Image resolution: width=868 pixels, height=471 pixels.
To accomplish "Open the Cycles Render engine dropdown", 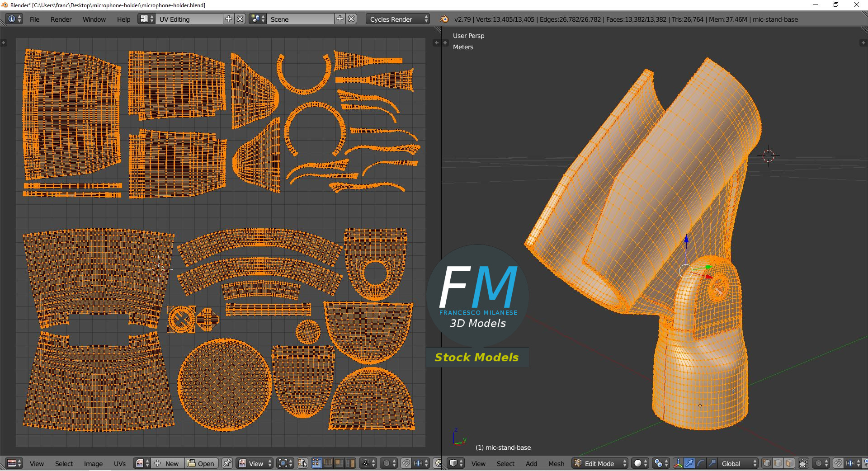I will click(398, 19).
